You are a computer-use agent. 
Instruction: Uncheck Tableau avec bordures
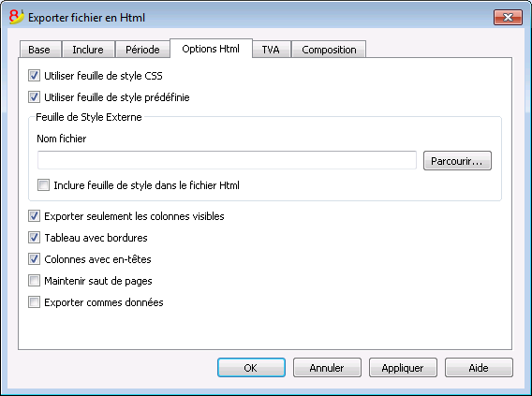click(x=34, y=238)
